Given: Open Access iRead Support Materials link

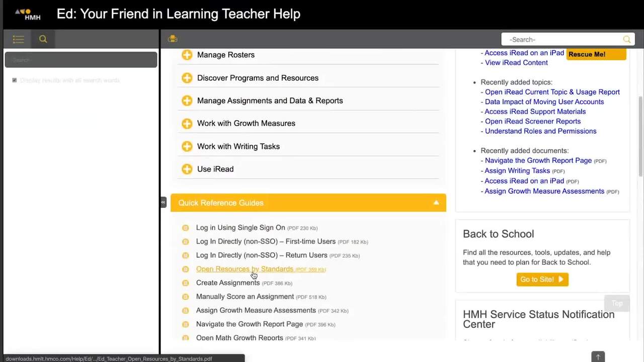Looking at the screenshot, I should 535,112.
